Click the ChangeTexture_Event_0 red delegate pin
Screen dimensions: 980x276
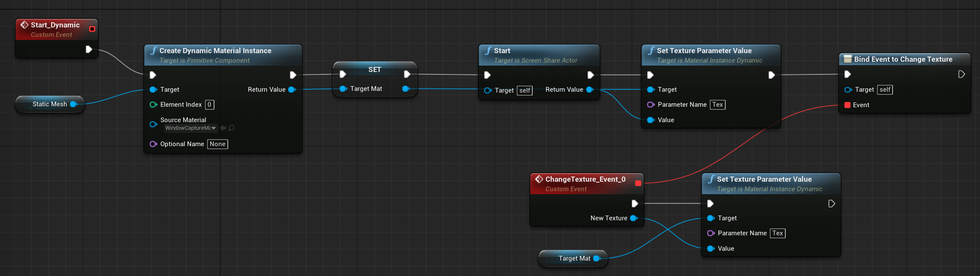coord(638,183)
